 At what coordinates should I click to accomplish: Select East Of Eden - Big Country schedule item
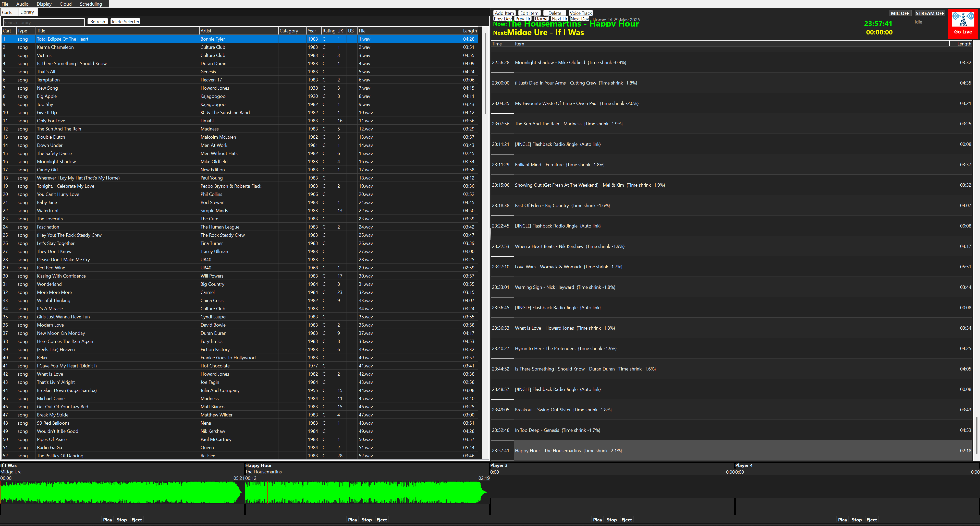[x=732, y=206]
